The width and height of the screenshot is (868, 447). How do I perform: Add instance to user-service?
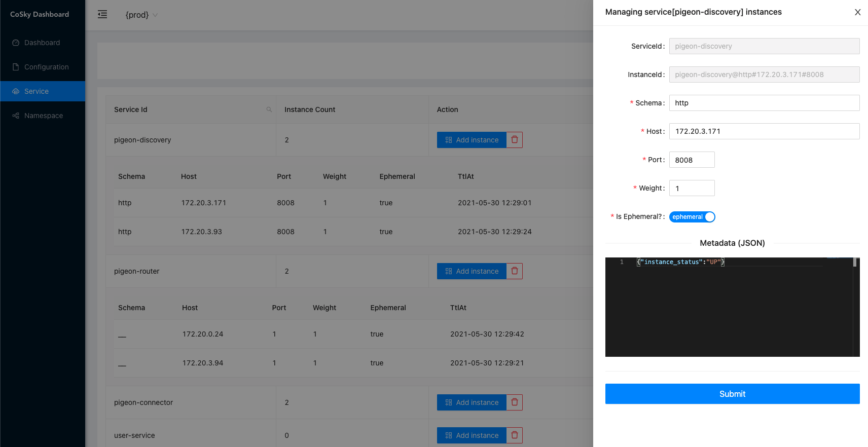point(472,435)
